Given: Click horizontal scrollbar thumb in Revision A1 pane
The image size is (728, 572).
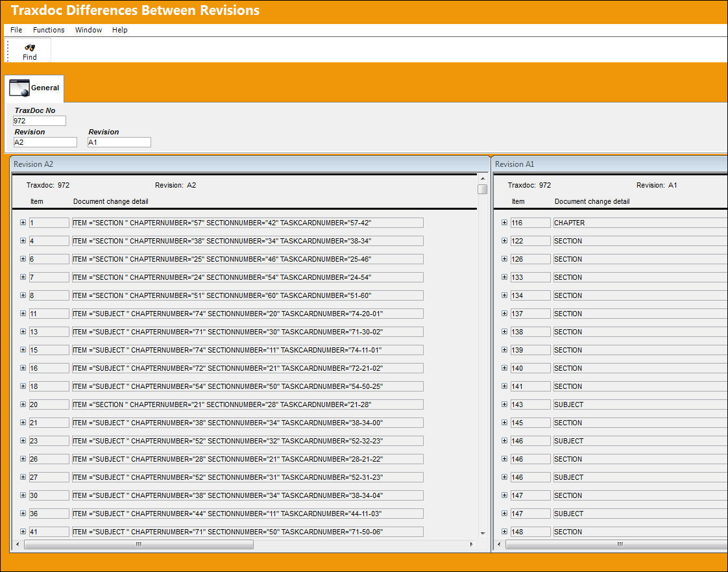Looking at the screenshot, I should click(617, 544).
